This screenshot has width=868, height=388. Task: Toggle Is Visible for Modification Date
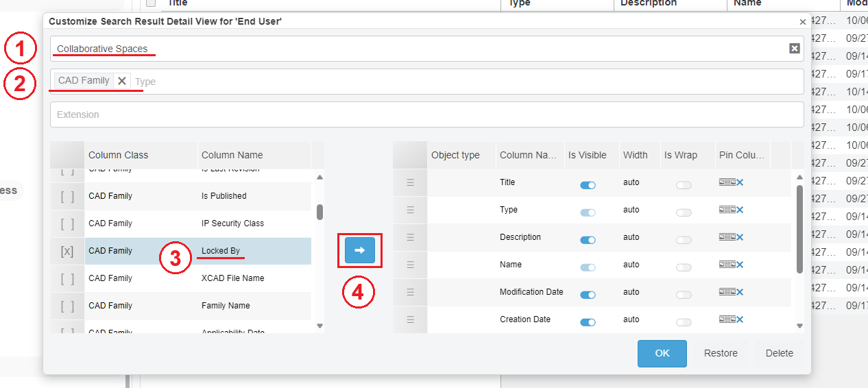(x=588, y=295)
